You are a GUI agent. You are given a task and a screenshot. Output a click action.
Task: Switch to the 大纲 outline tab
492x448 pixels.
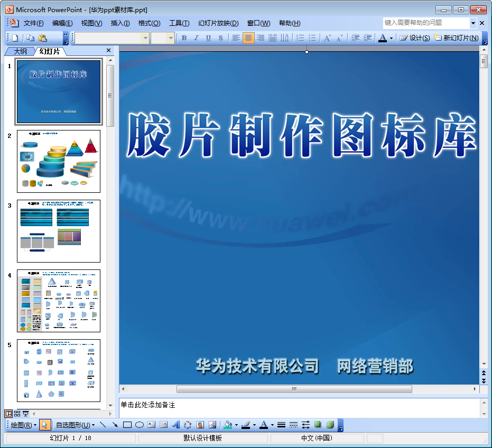tap(21, 51)
